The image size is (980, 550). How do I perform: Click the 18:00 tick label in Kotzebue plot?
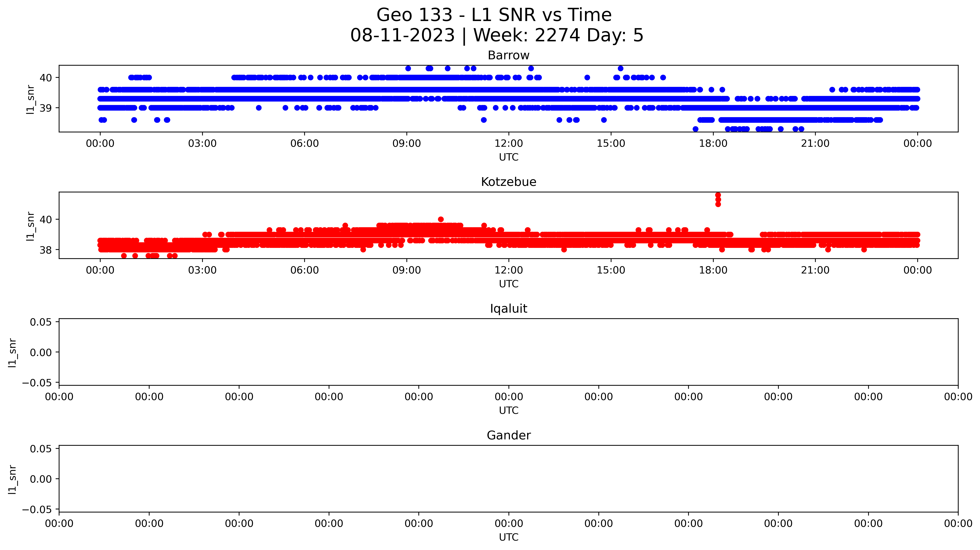713,270
